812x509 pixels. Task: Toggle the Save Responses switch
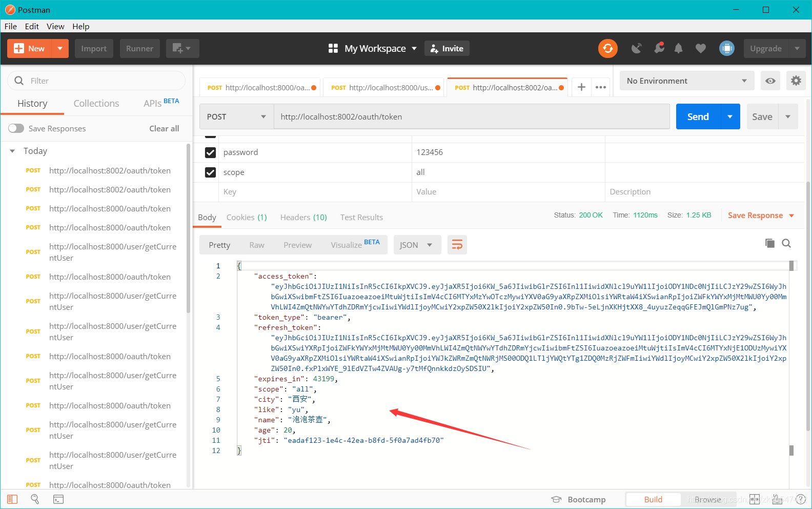16,128
